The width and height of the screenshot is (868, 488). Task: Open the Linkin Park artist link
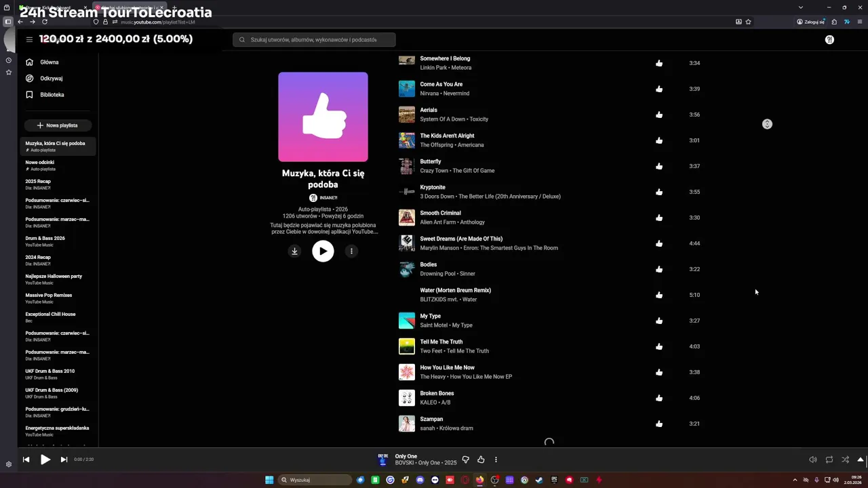433,68
